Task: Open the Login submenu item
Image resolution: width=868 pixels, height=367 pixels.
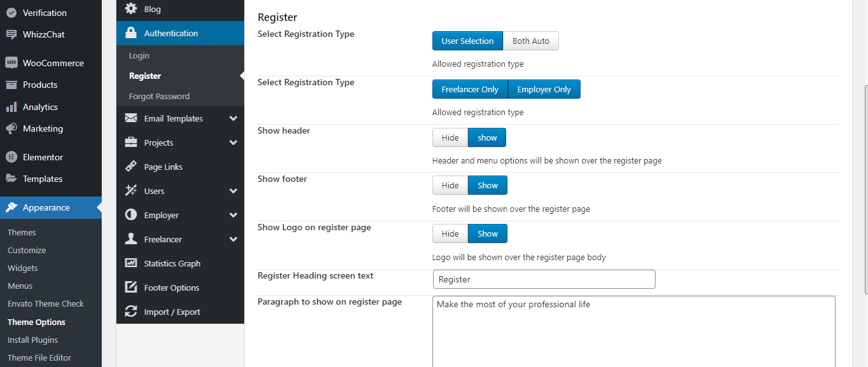Action: coord(139,56)
